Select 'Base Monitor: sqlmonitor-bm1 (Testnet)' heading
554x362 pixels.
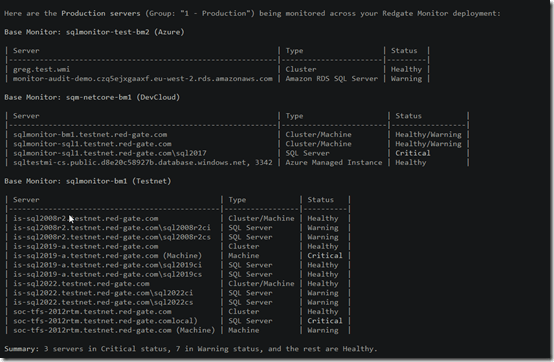click(x=88, y=181)
